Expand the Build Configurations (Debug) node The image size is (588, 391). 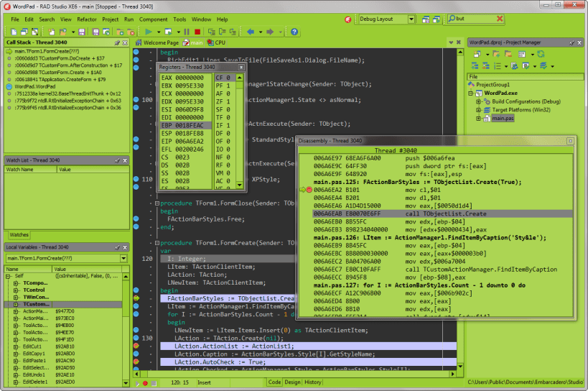tap(479, 101)
